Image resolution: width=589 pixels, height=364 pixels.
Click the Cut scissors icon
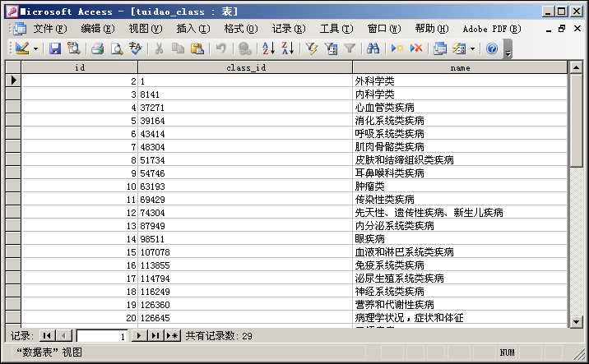160,48
